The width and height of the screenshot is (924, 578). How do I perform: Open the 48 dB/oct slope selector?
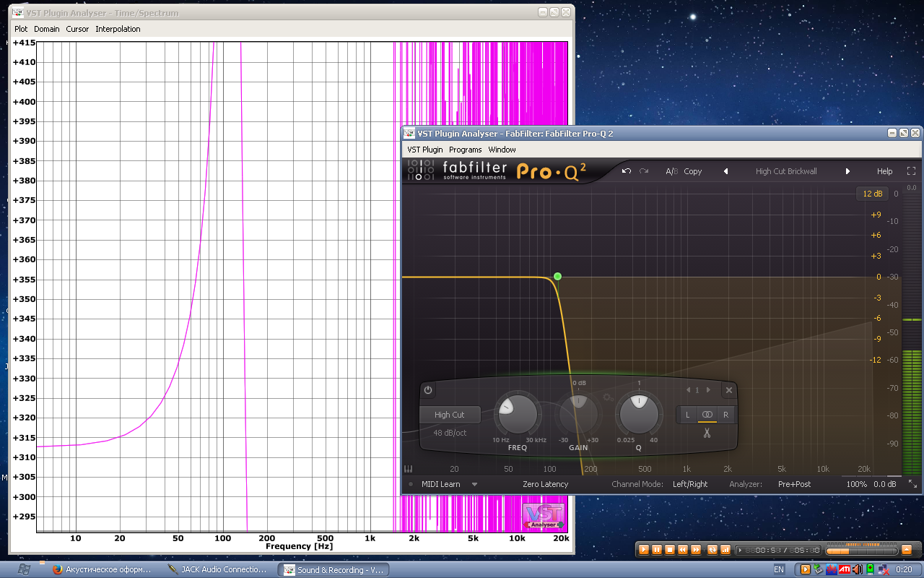click(450, 433)
